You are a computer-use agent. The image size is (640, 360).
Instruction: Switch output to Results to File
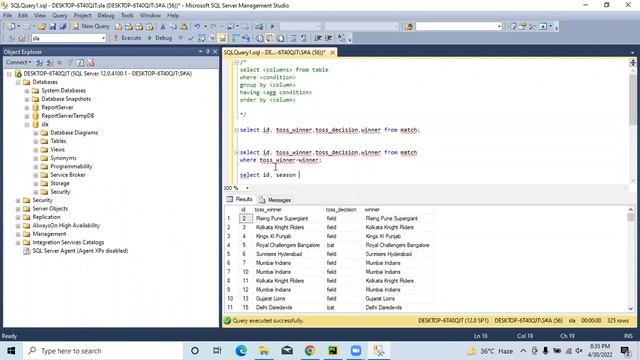click(281, 38)
